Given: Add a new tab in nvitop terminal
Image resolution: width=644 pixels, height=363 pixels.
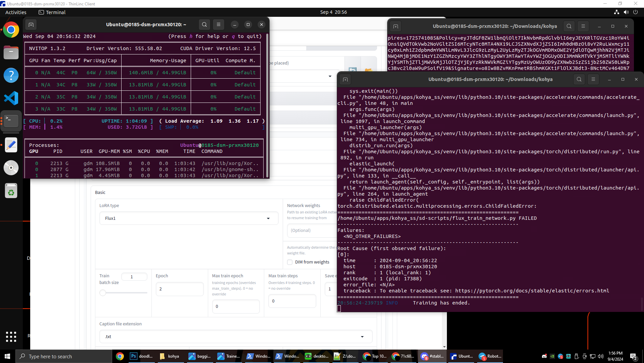Looking at the screenshot, I should [x=31, y=25].
